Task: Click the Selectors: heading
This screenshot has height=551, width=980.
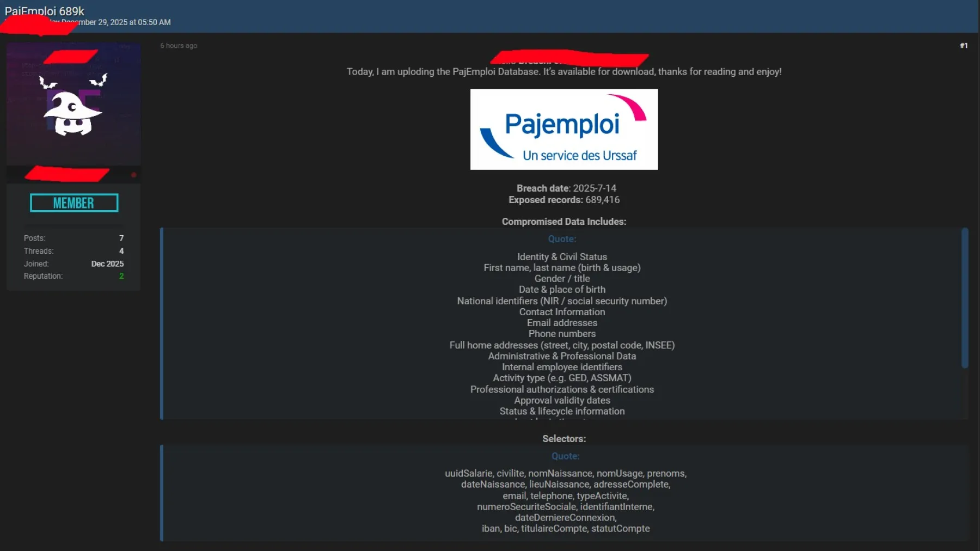Action: (564, 439)
